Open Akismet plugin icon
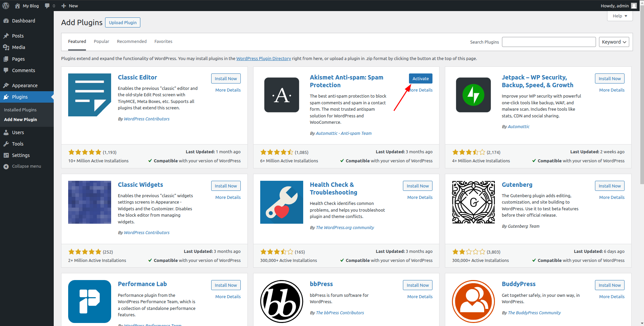Viewport: 644px width, 326px height. click(x=282, y=95)
